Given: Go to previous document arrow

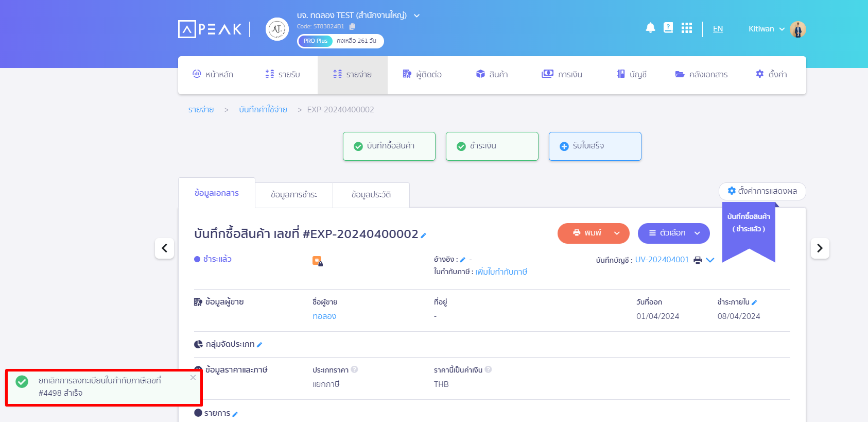Looking at the screenshot, I should [x=164, y=248].
